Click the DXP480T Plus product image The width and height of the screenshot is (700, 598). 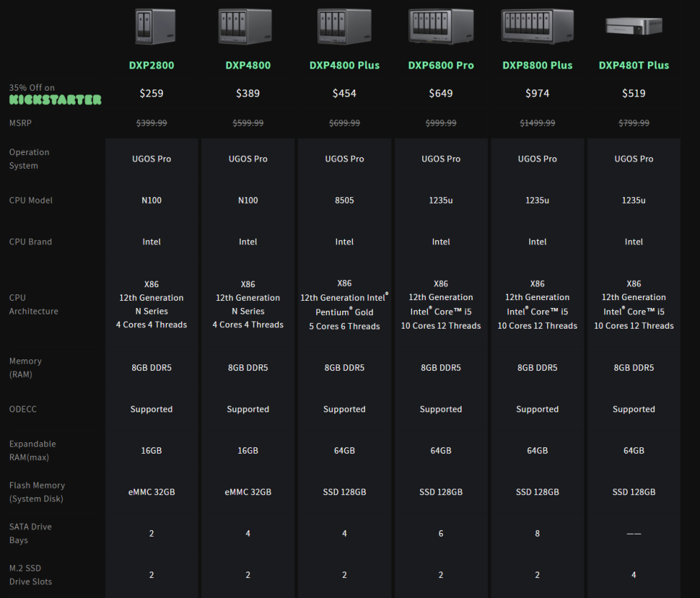coord(634,26)
